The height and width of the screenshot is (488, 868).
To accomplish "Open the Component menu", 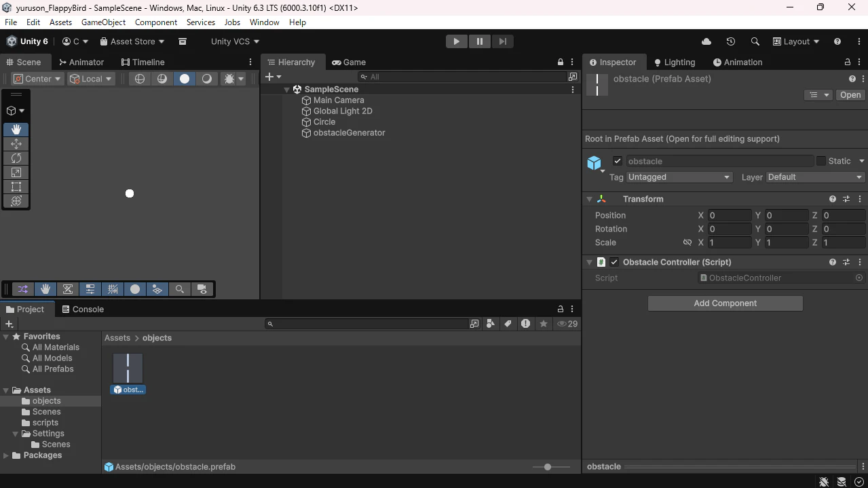I will (x=156, y=22).
